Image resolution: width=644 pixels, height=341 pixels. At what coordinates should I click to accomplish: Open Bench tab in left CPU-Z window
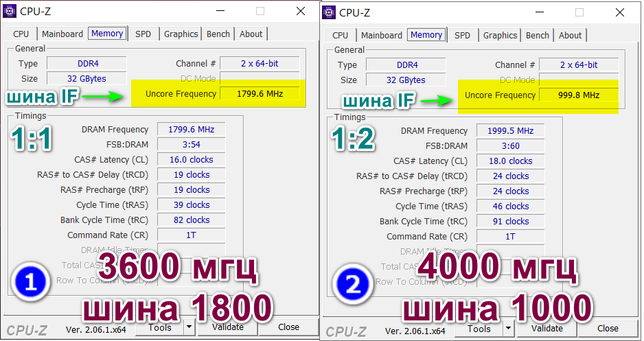[x=218, y=34]
